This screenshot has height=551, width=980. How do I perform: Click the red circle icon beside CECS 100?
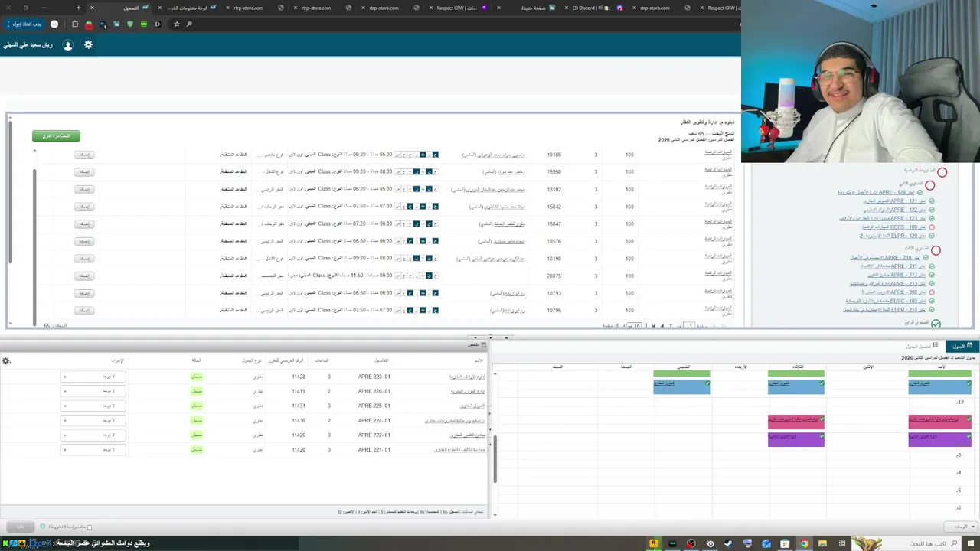point(932,227)
